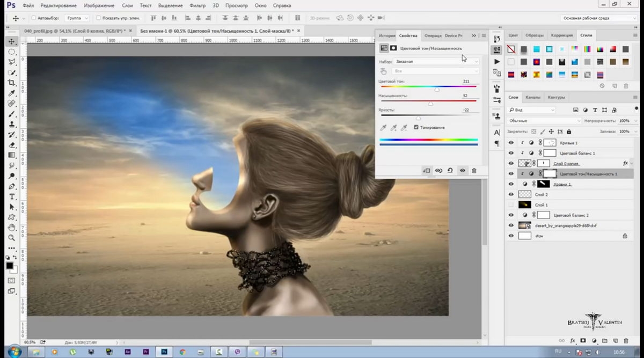Uncheck the Тонирование colorize checkbox
Image resolution: width=644 pixels, height=358 pixels.
[416, 127]
